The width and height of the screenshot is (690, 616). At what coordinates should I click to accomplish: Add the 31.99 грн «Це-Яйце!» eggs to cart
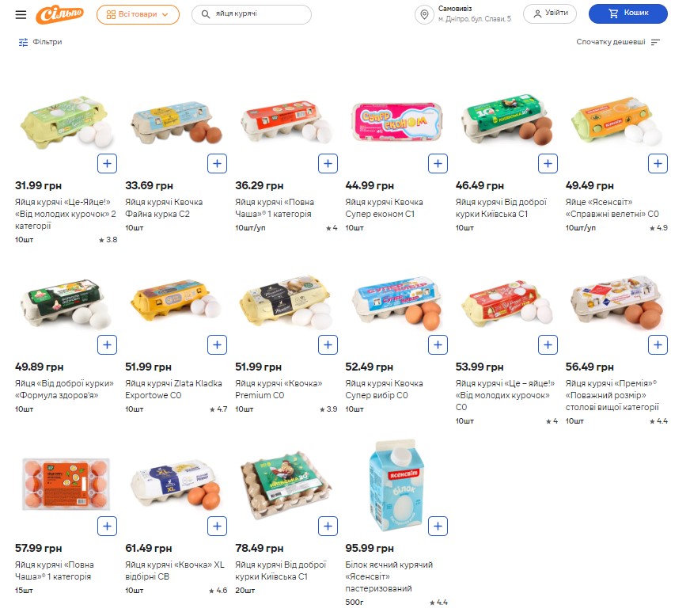click(x=107, y=163)
